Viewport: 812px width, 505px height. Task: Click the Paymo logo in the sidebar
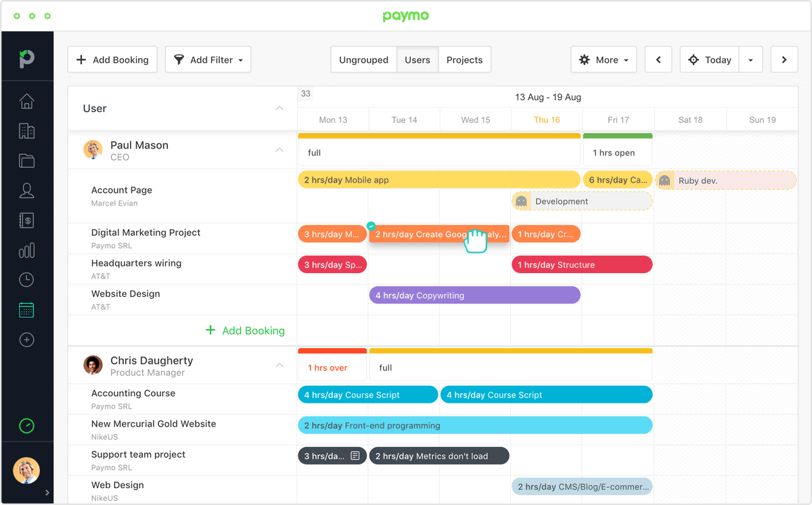click(x=26, y=58)
